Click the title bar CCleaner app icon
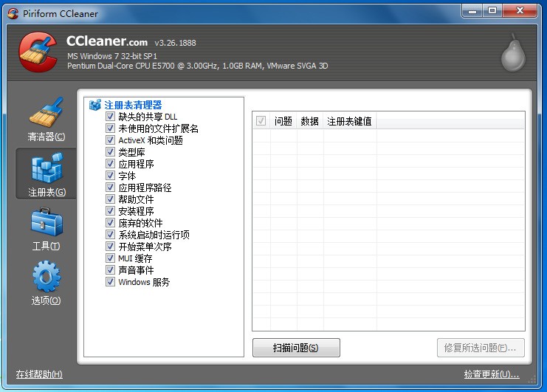The height and width of the screenshot is (392, 547). click(x=13, y=13)
